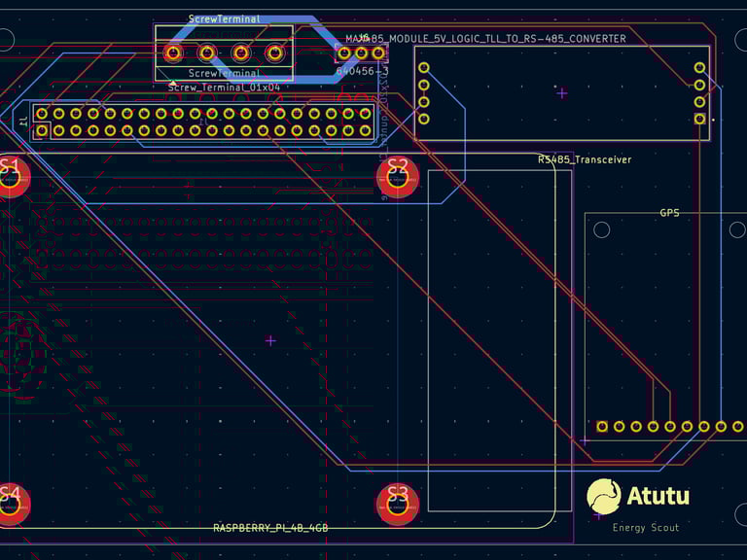This screenshot has width=747, height=560.
Task: Select the S4 mounting hole pad
Action: point(10,505)
